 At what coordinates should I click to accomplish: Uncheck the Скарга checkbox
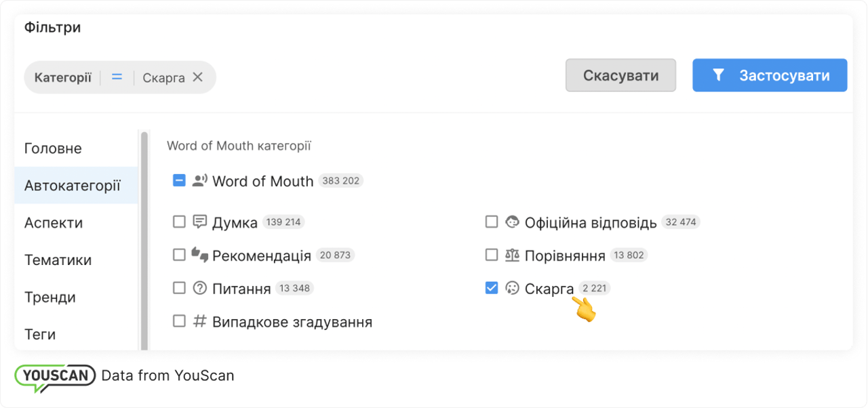tap(491, 288)
